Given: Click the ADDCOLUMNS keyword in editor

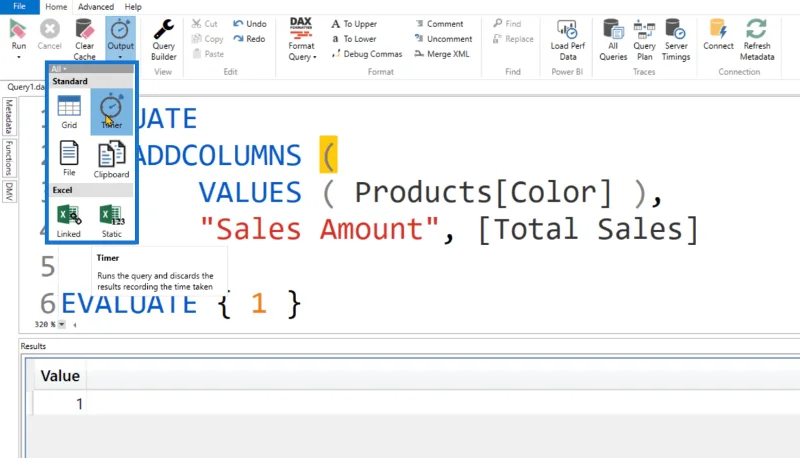Looking at the screenshot, I should point(218,156).
